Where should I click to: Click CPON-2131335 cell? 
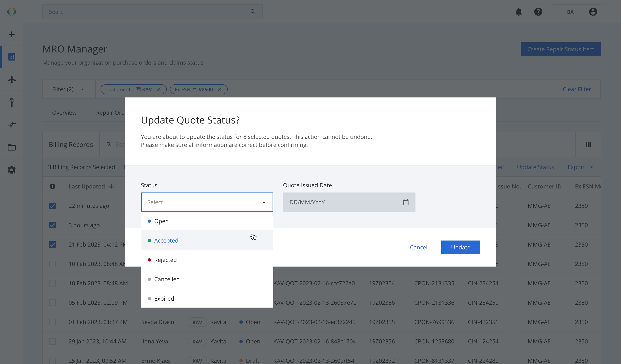click(x=434, y=283)
